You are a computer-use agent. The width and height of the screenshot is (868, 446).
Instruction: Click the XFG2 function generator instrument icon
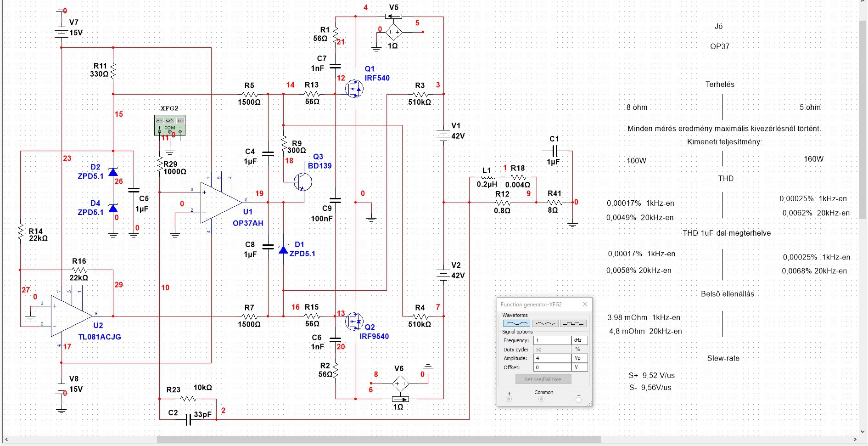tap(170, 125)
